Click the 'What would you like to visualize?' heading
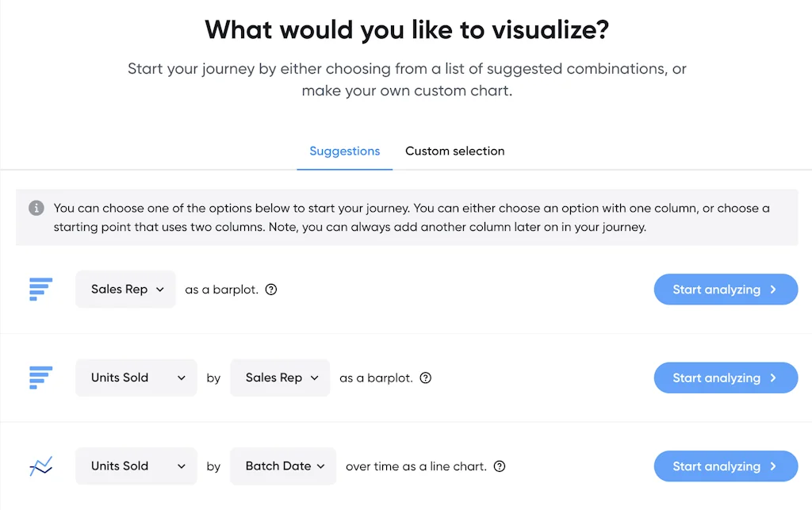The image size is (812, 510). tap(406, 29)
